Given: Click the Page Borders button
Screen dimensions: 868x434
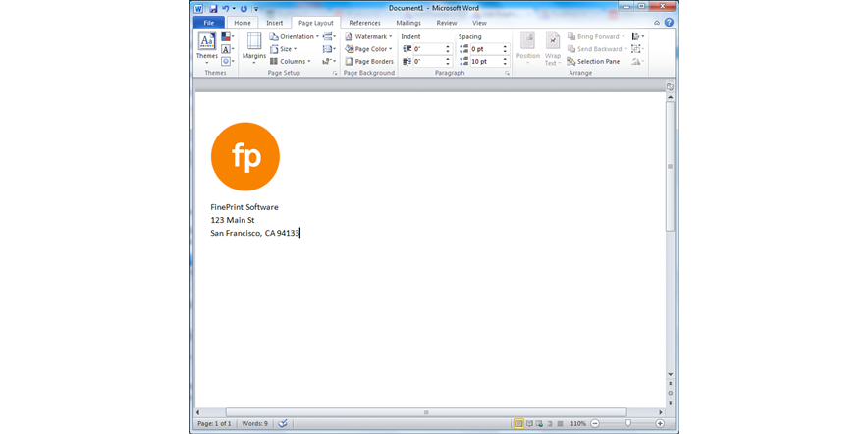Looking at the screenshot, I should click(x=369, y=61).
